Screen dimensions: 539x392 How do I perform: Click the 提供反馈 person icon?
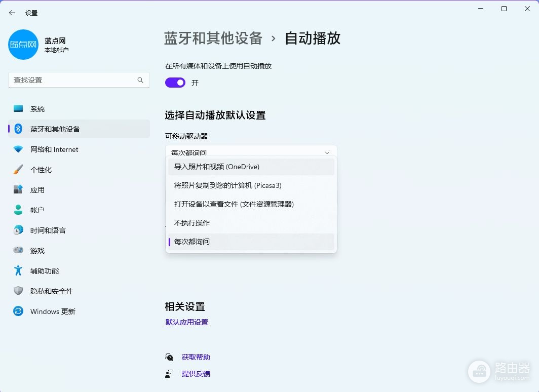click(x=169, y=374)
